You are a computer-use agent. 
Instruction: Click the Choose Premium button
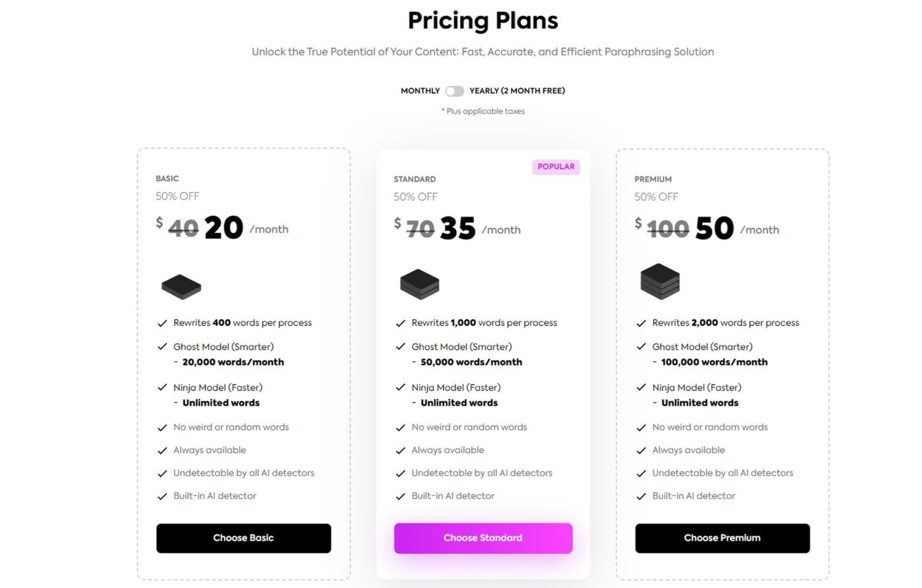coord(722,538)
